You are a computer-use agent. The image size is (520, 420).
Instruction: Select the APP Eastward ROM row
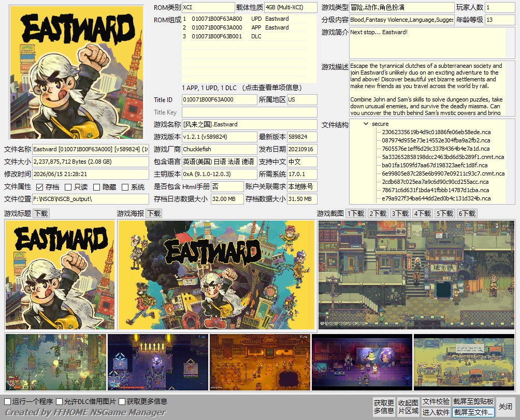point(244,27)
